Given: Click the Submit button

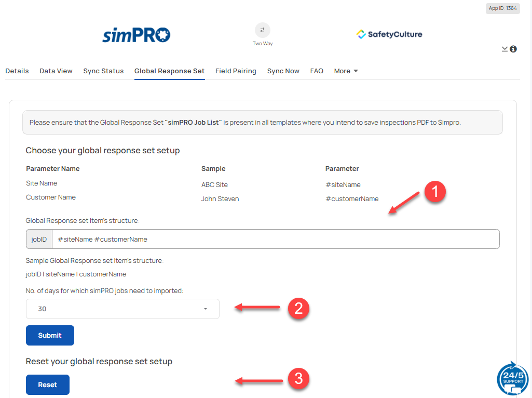Looking at the screenshot, I should point(50,335).
